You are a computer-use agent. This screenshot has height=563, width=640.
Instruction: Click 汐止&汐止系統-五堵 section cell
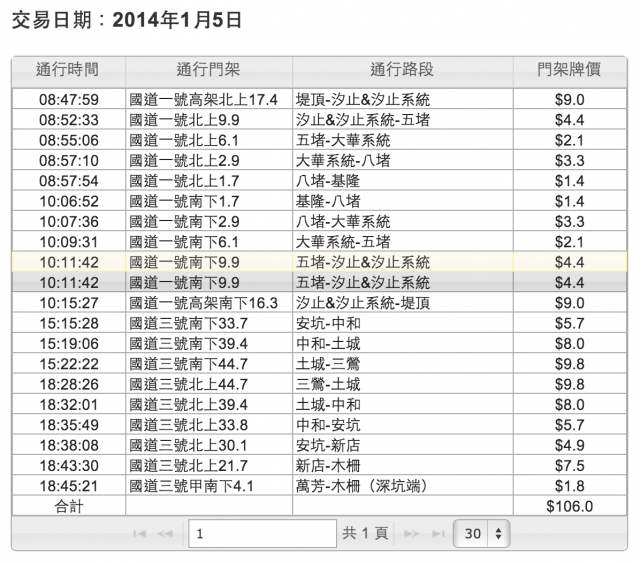[403, 120]
